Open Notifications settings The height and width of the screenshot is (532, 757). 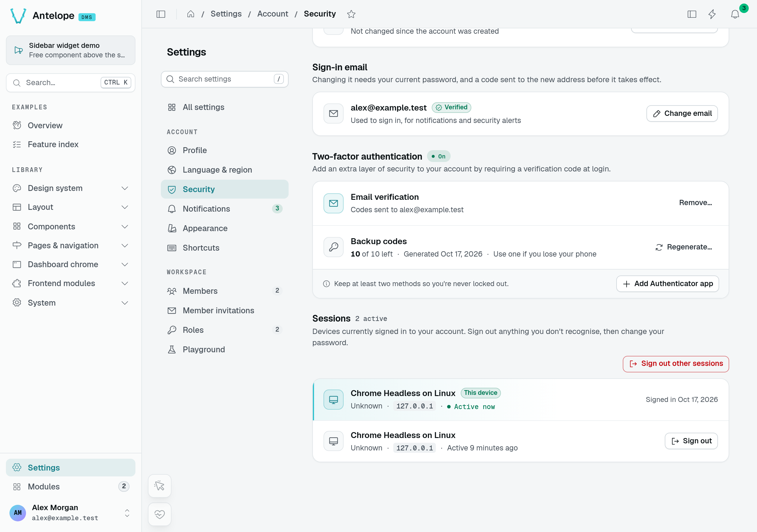click(224, 209)
